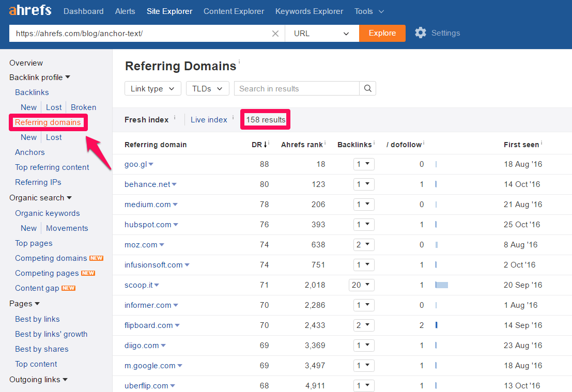Viewport: 572px width, 392px height.
Task: Click uberflip.com domain link
Action: coord(146,385)
